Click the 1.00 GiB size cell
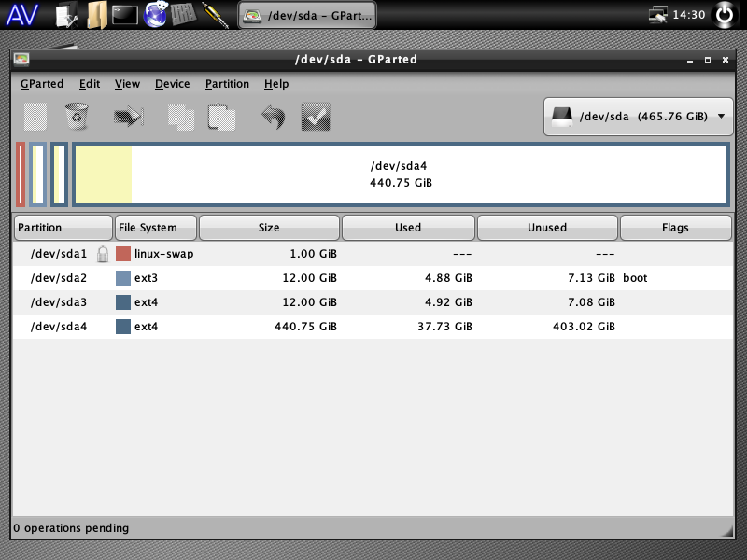 313,254
